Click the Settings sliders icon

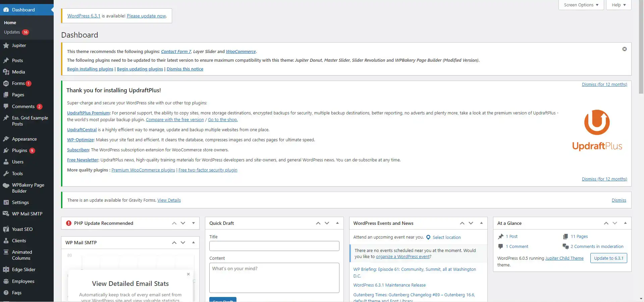[x=6, y=202]
